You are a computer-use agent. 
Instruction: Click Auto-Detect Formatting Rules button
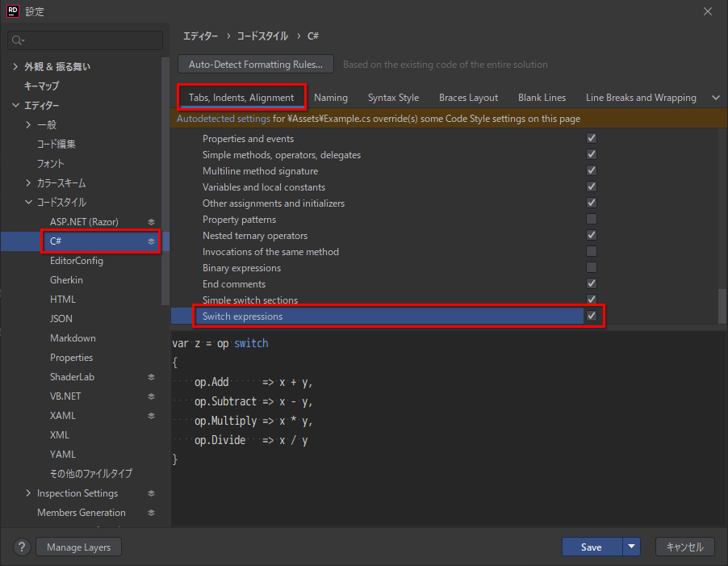[255, 64]
